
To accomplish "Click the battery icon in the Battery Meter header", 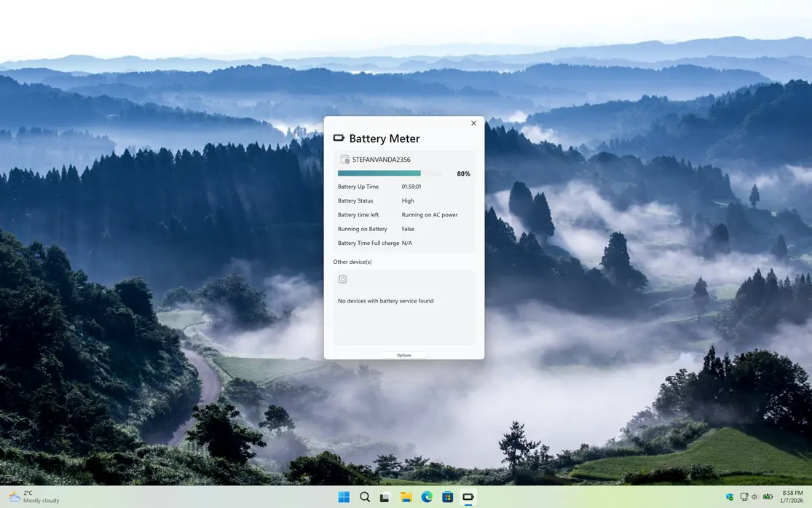I will pos(338,138).
